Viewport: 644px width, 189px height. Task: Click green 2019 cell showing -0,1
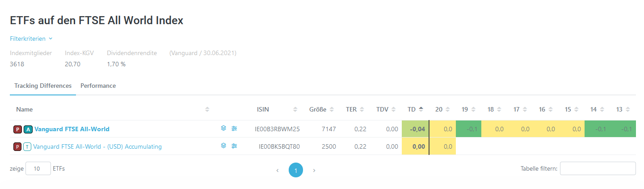point(468,129)
